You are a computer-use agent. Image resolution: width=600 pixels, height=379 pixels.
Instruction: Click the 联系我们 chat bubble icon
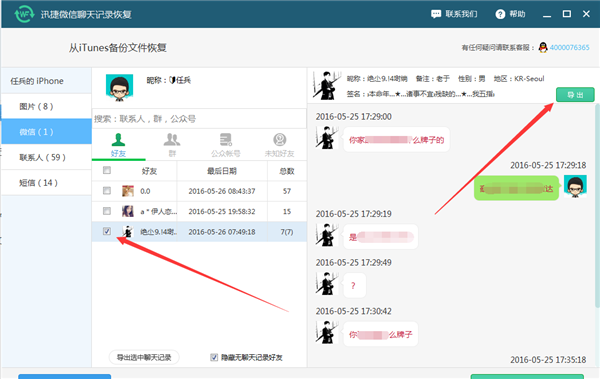pos(436,14)
